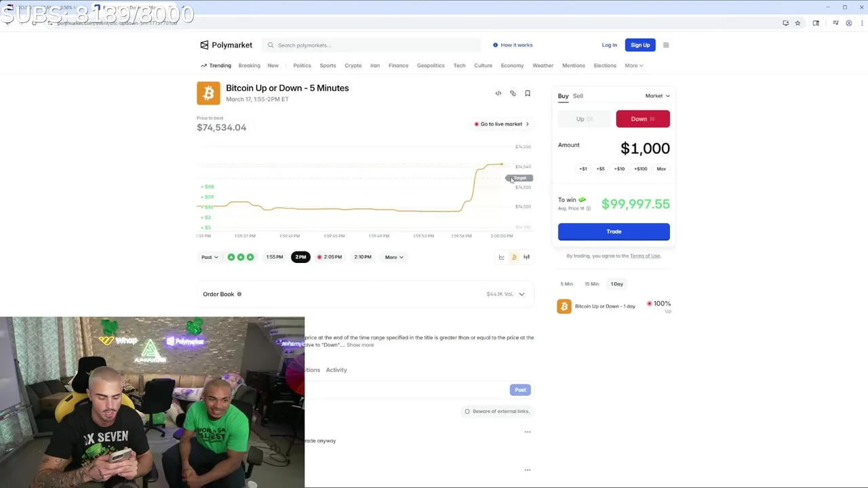The width and height of the screenshot is (868, 488).
Task: Expand the Past results dropdown
Action: coord(210,257)
